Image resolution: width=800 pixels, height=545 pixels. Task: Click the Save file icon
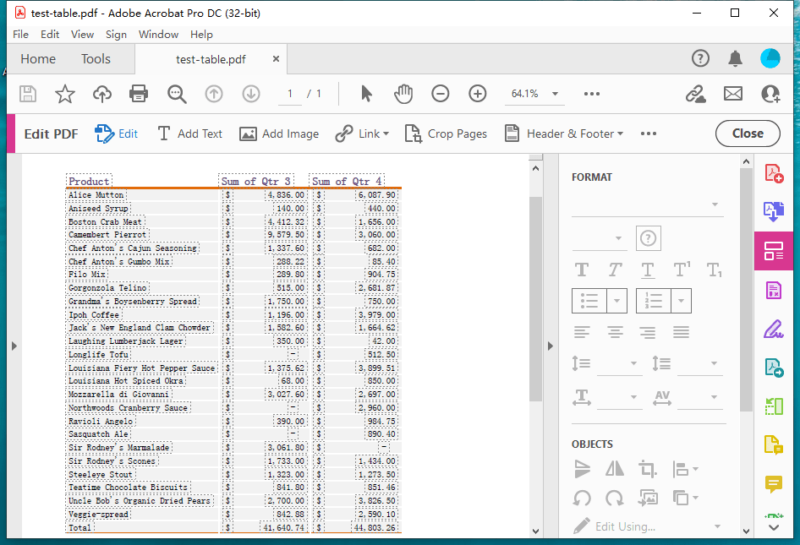(28, 94)
